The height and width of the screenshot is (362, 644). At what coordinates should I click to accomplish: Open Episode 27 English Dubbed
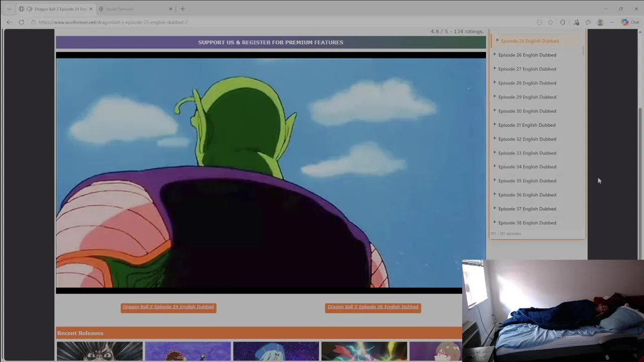point(527,69)
